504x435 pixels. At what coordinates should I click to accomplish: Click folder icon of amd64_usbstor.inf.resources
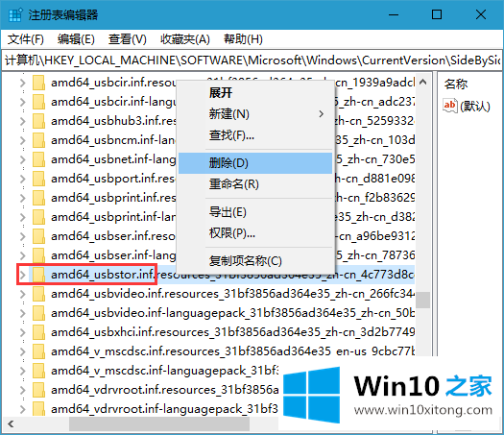[x=38, y=275]
